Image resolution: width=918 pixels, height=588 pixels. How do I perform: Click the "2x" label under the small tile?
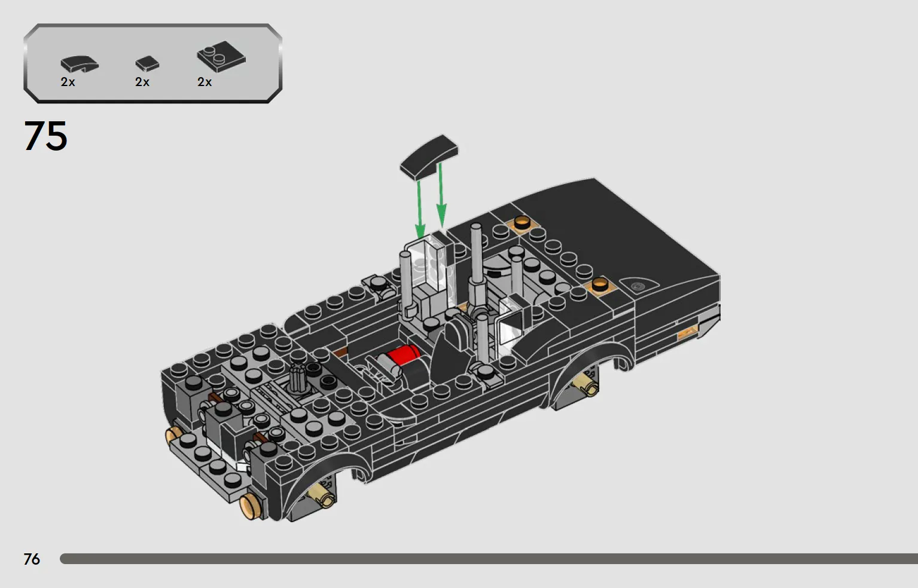142,82
